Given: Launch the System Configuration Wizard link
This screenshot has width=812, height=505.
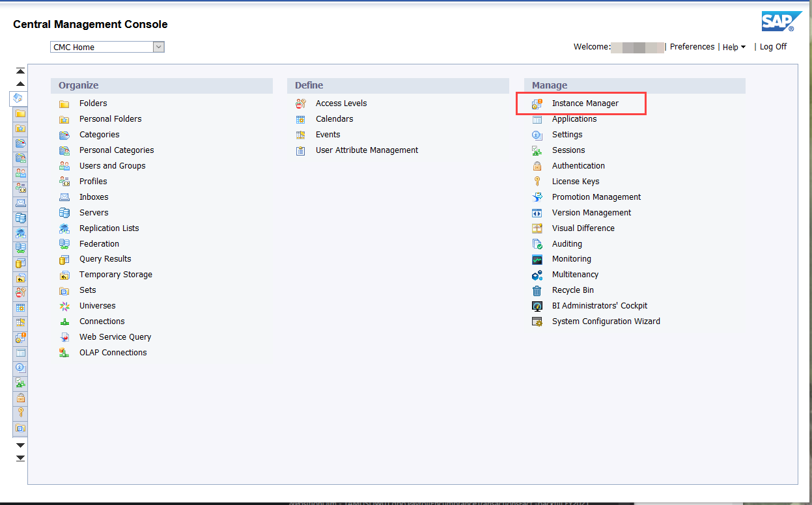Looking at the screenshot, I should [x=606, y=321].
